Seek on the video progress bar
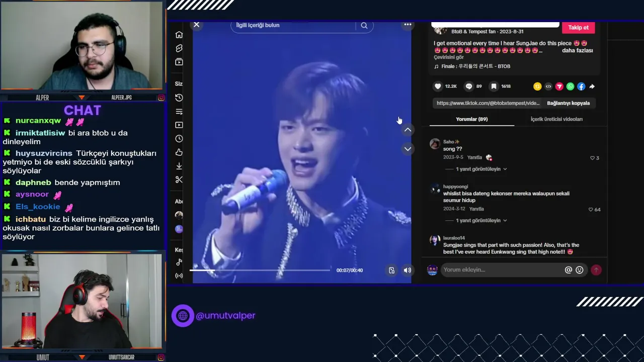This screenshot has height=362, width=644. (260, 270)
